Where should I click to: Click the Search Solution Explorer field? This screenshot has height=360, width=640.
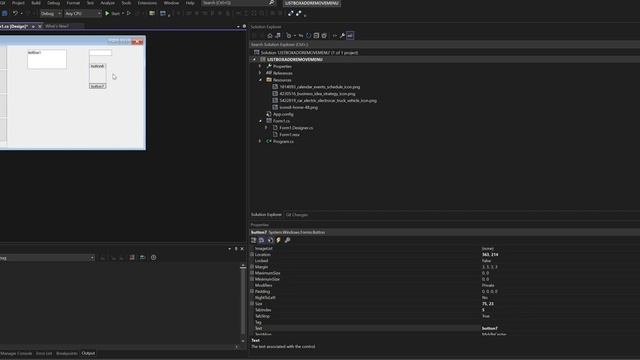coord(444,44)
